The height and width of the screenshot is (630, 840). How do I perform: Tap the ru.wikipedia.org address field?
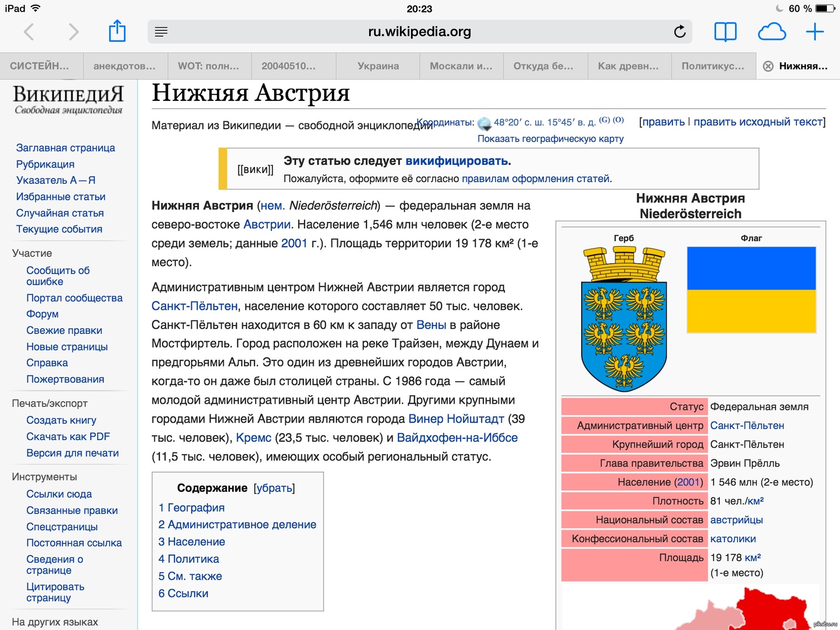[419, 31]
